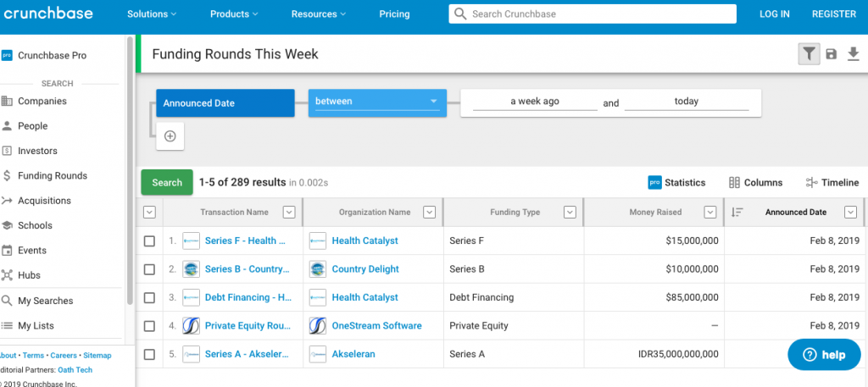Screen dimensions: 868x387
Task: Open the Debt Financing transaction link
Action: 248,297
